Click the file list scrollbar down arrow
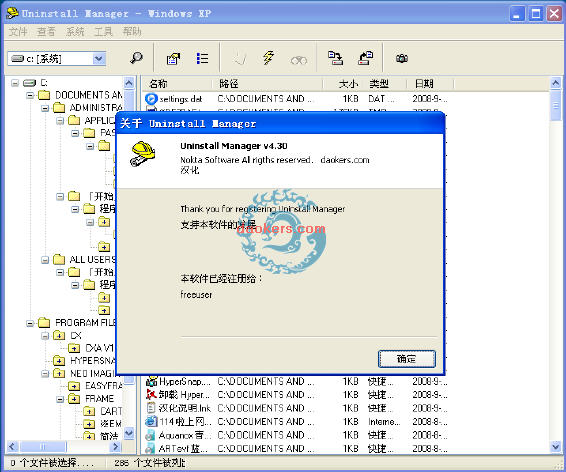Viewport: 566px width, 472px height. (x=556, y=447)
